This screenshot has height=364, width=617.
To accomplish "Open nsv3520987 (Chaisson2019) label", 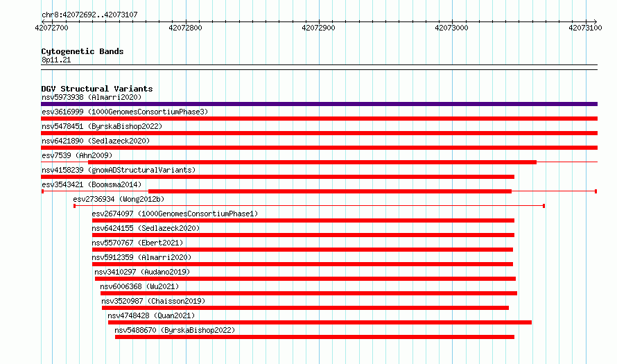I will click(x=153, y=301).
